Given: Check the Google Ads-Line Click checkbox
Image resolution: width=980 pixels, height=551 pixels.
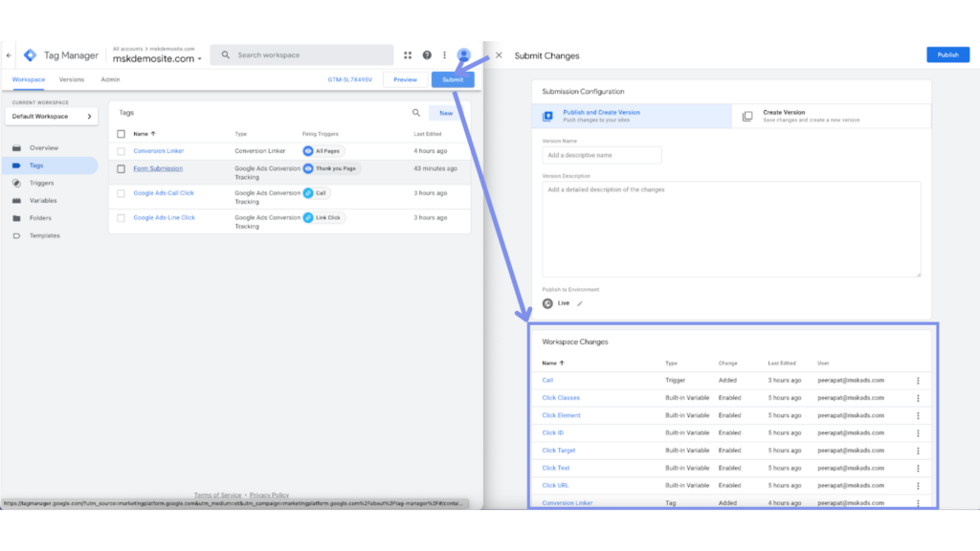Looking at the screenshot, I should 122,217.
